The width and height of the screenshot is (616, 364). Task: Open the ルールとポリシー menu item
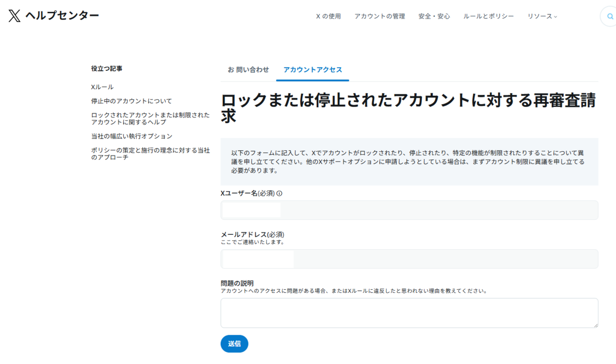(488, 16)
